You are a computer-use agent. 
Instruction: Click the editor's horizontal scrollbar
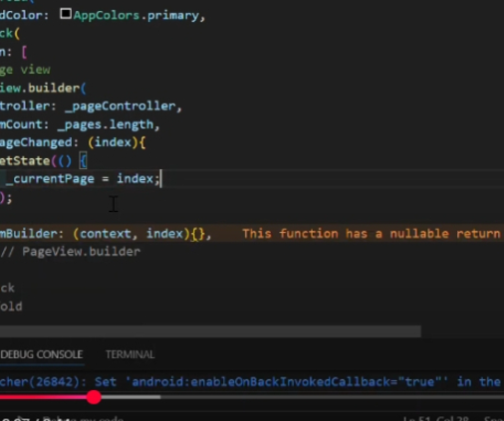click(210, 331)
